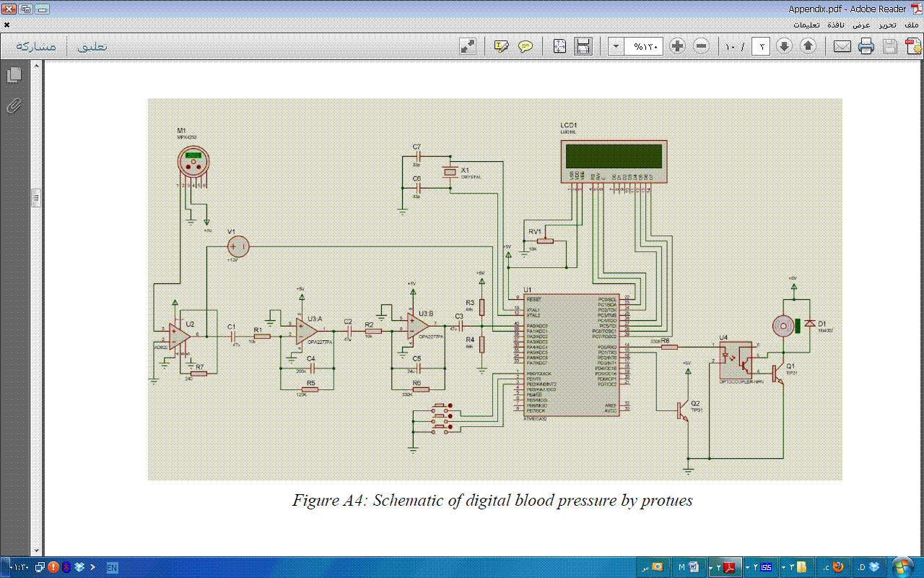924x578 pixels.
Task: Open the تعليق (Comment) pane
Action: click(x=92, y=46)
